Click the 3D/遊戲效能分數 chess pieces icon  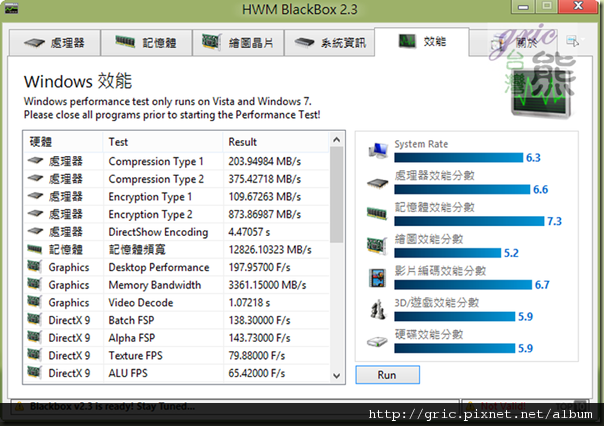tap(378, 310)
